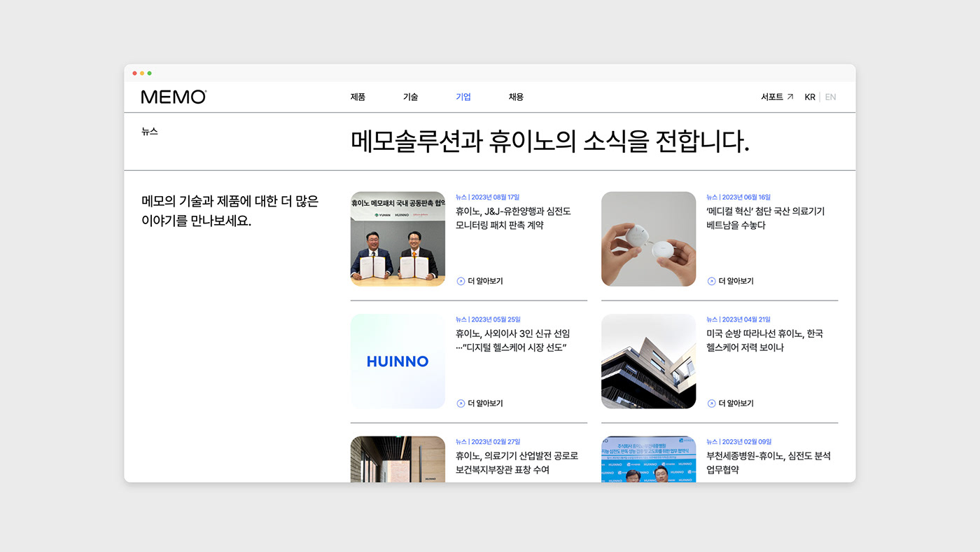Click the date label 뉴스 | 2023년 02월 27일
The height and width of the screenshot is (552, 980).
488,442
